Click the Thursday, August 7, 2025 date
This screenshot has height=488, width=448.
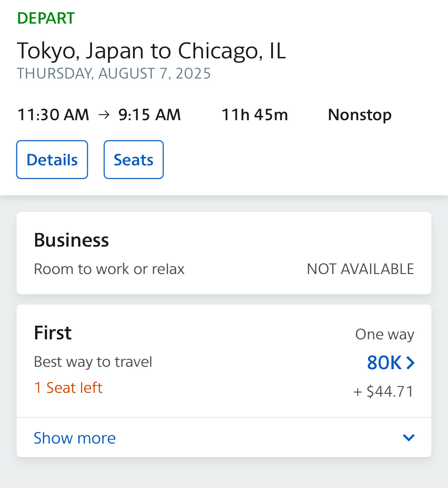click(114, 74)
